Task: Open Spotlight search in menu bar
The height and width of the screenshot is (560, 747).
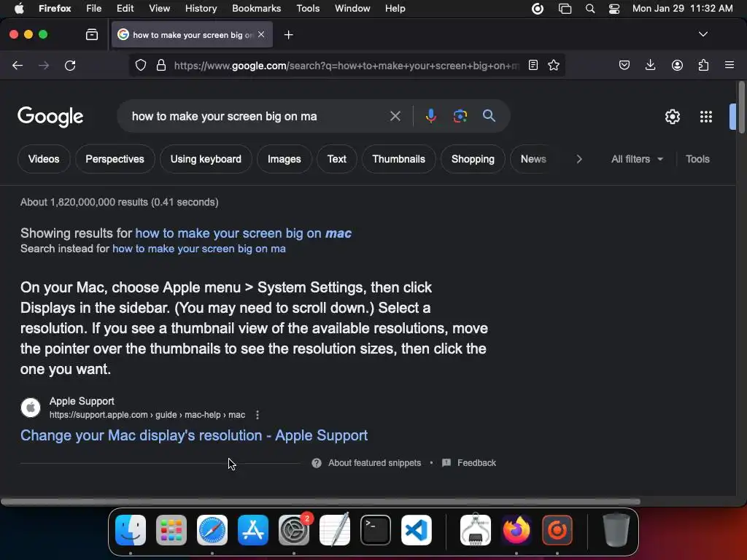Action: 589,9
